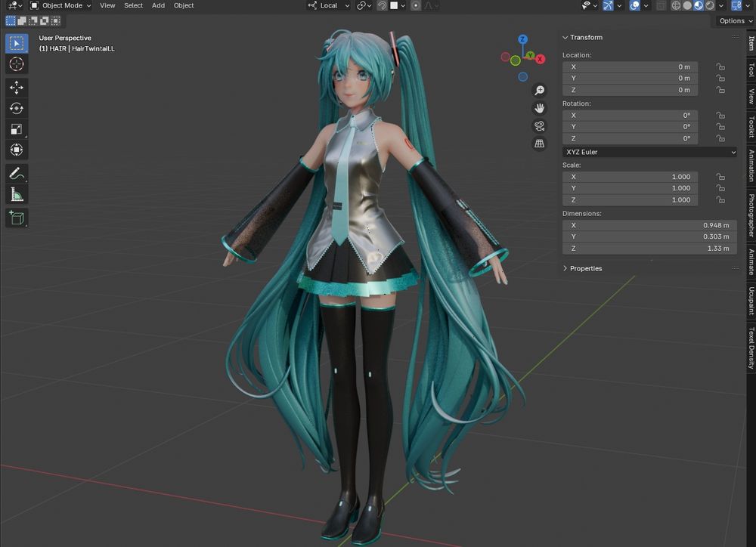
Task: Open the viewport shading options arrow
Action: pyautogui.click(x=721, y=6)
